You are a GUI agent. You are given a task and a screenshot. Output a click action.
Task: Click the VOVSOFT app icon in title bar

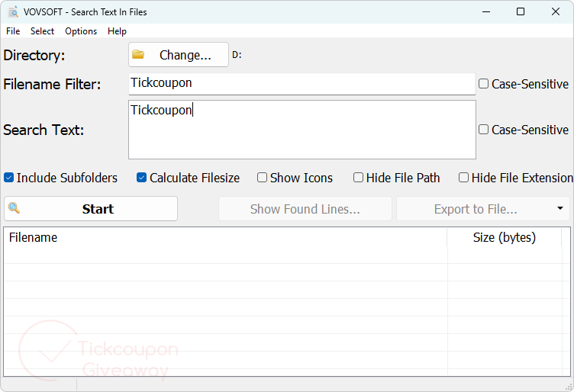tap(13, 12)
